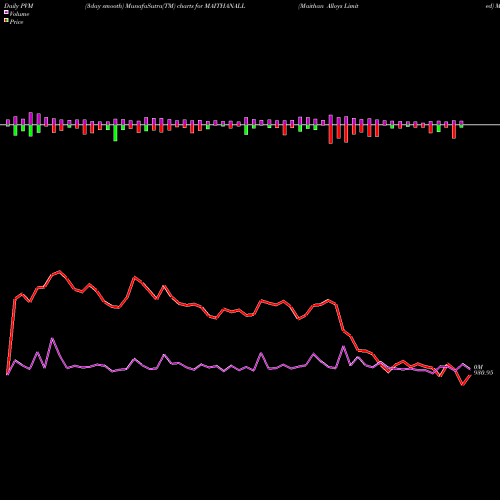Screen dimensions: 500x500
Task: Click the Price legend color swatch
Action: [6, 21]
